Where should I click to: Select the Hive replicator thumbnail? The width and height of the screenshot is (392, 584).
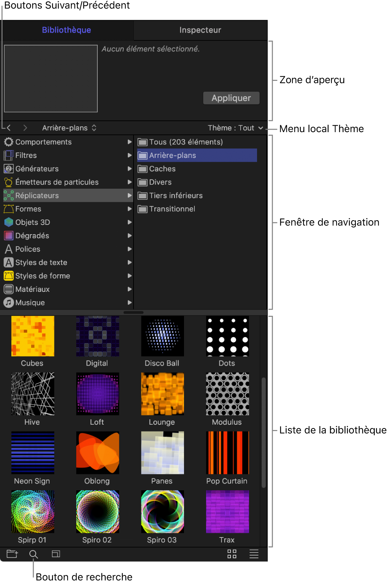pos(33,394)
